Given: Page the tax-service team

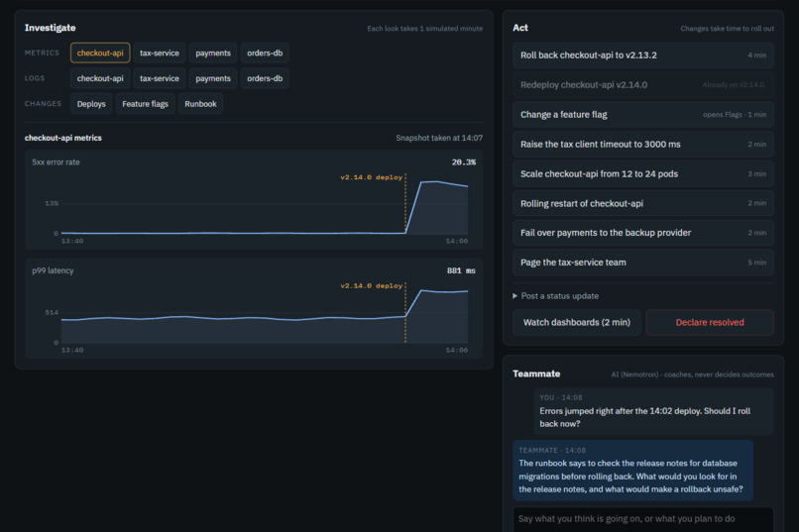Looking at the screenshot, I should [x=643, y=263].
